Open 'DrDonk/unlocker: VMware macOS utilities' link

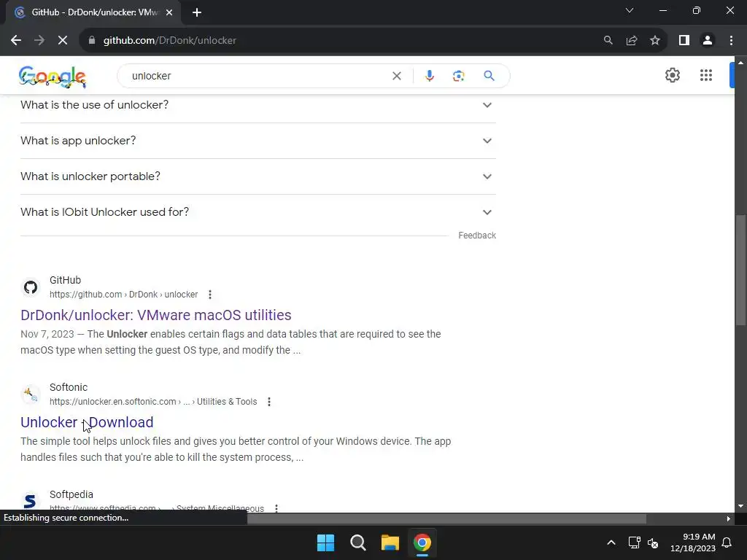pos(156,315)
